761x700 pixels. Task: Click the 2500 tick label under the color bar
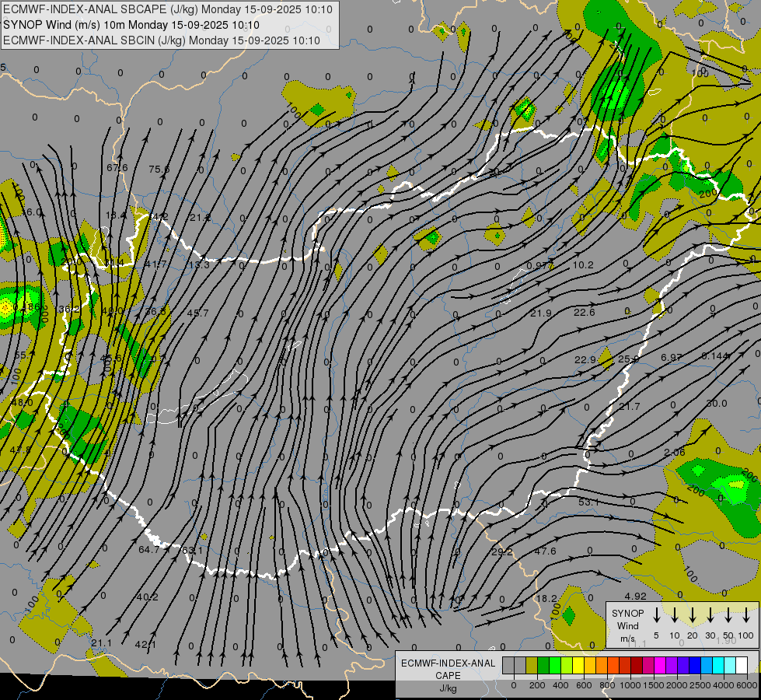(700, 685)
